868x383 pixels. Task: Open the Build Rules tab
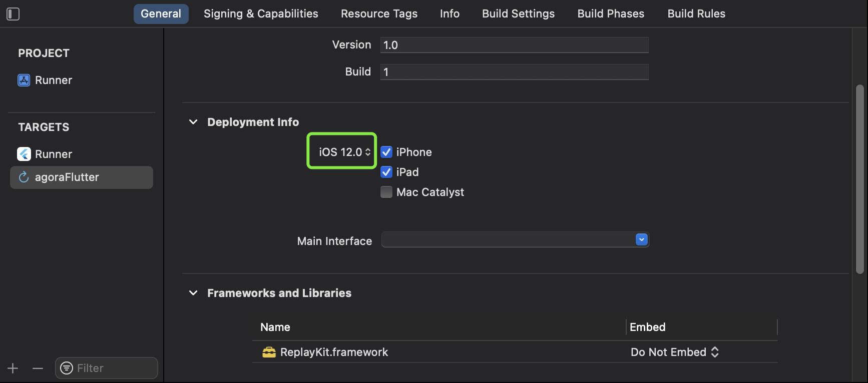(x=696, y=14)
